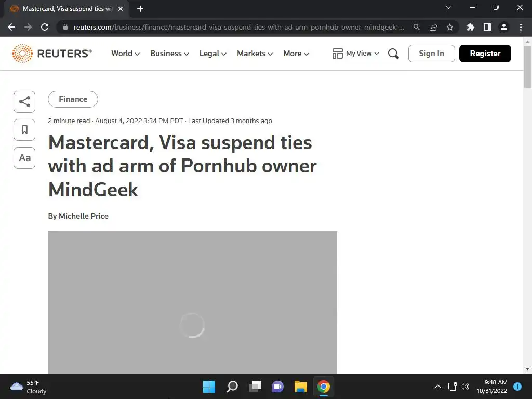Click the clock showing 9:48 AM
Image resolution: width=532 pixels, height=399 pixels.
click(492, 387)
